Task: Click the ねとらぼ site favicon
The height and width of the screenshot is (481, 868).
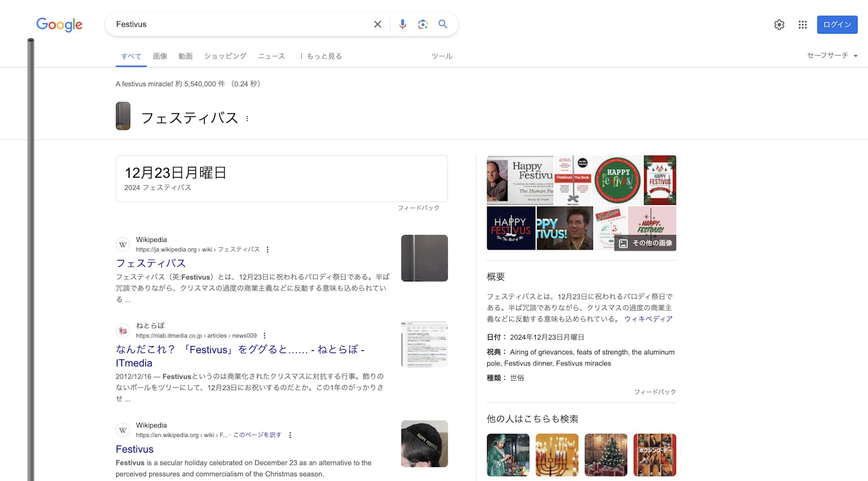Action: [x=123, y=331]
